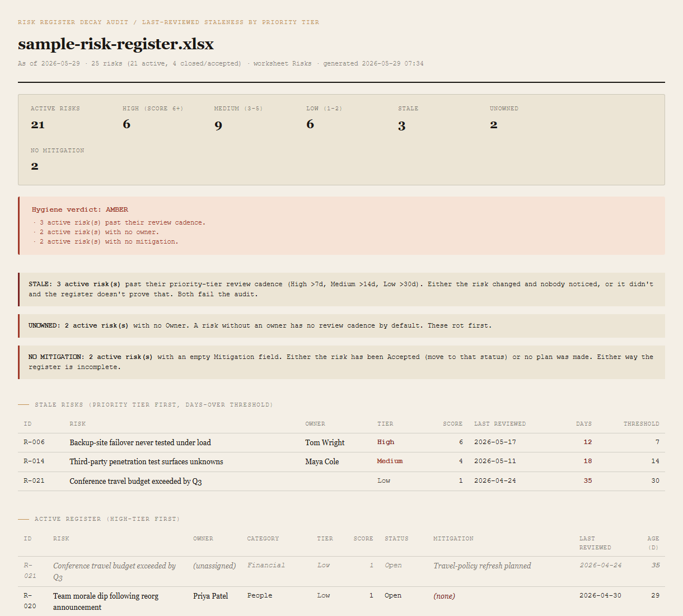Click the Stale metric value 3

(x=402, y=125)
